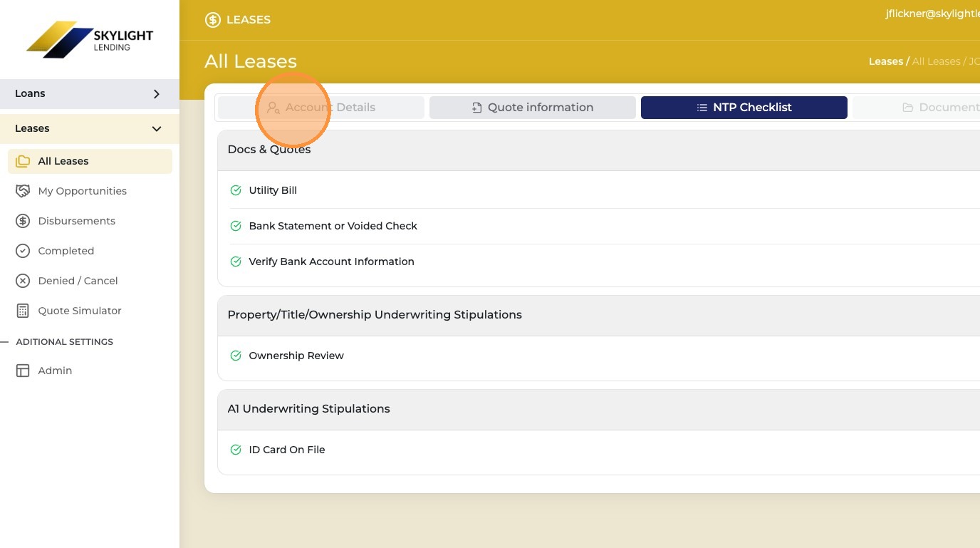Screen dimensions: 980x548
Task: Click the NTP Checklist list icon
Action: (x=702, y=108)
